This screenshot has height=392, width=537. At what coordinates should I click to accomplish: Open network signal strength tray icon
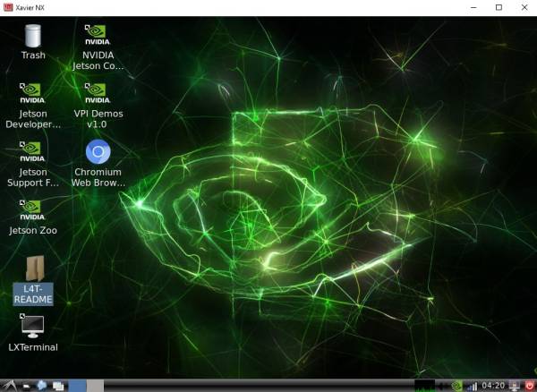coord(473,386)
